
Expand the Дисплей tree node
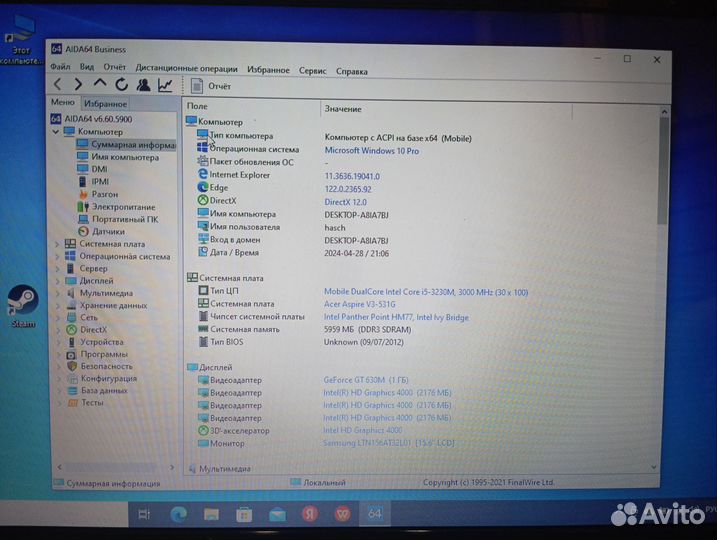57,281
